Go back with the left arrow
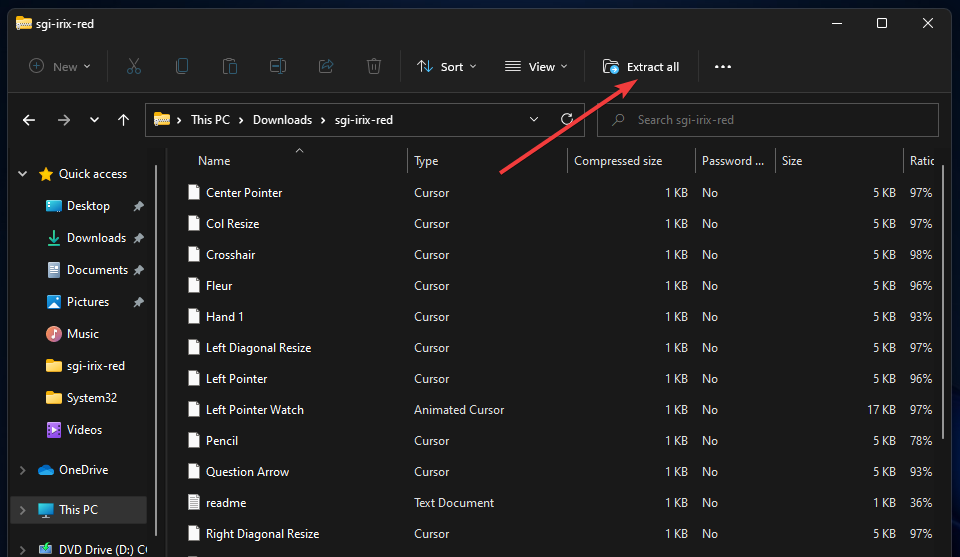The width and height of the screenshot is (960, 557). [29, 120]
